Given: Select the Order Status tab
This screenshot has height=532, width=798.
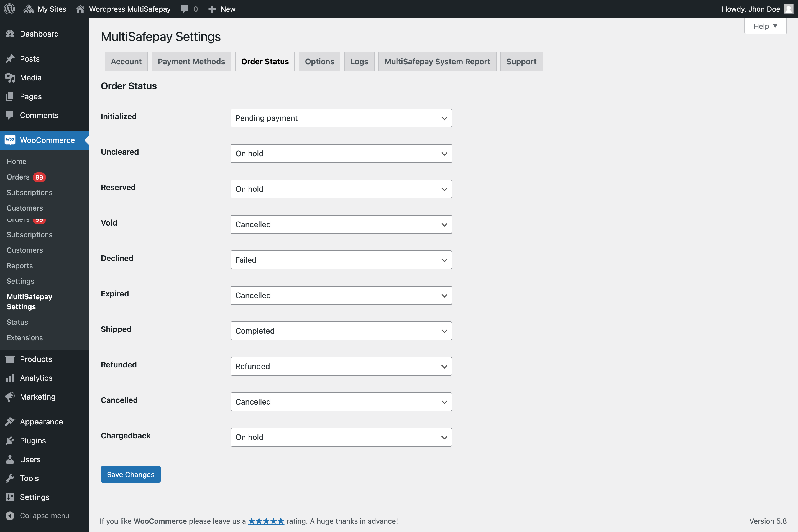Looking at the screenshot, I should tap(265, 62).
